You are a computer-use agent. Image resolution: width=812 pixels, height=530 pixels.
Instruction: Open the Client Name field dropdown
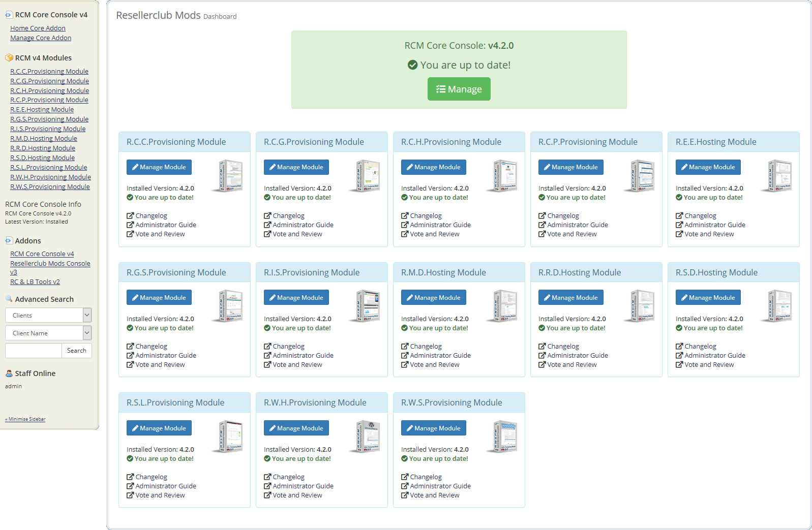tap(48, 333)
